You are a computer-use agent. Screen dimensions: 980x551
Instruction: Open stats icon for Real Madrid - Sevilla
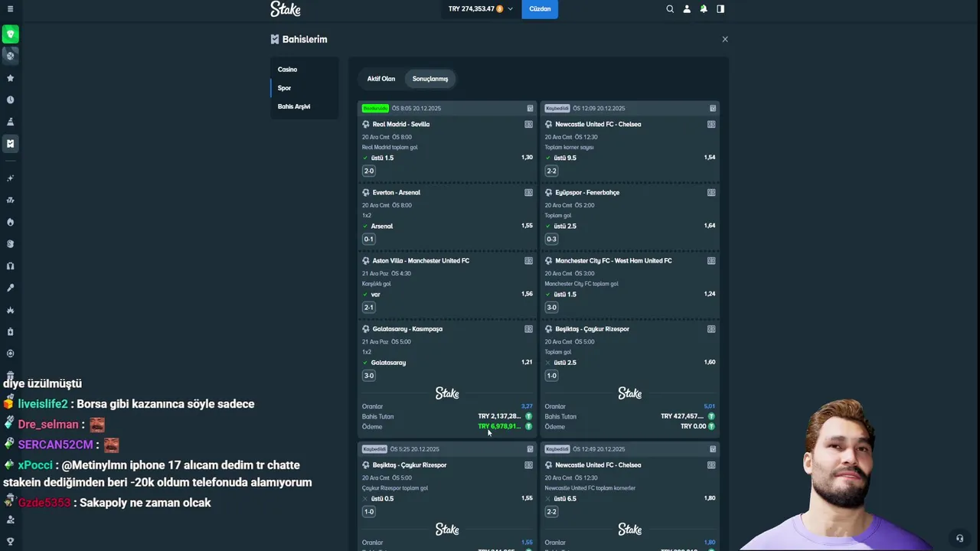(x=528, y=124)
